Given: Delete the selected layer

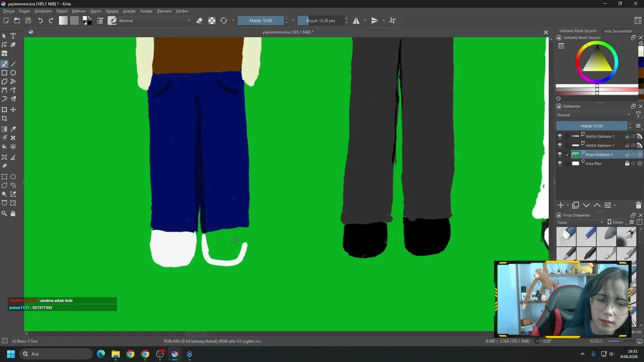Looking at the screenshot, I should (x=638, y=205).
